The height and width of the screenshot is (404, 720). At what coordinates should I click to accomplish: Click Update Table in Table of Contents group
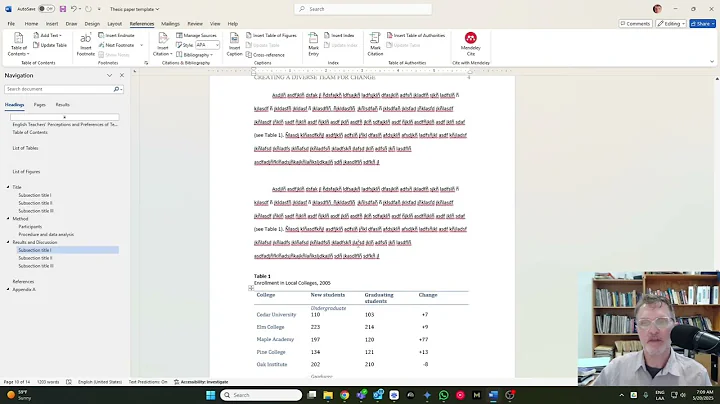[x=50, y=45]
